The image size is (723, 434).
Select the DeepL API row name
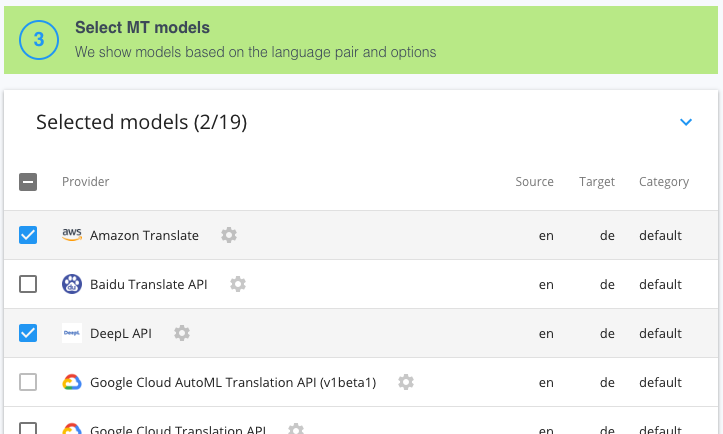point(121,333)
